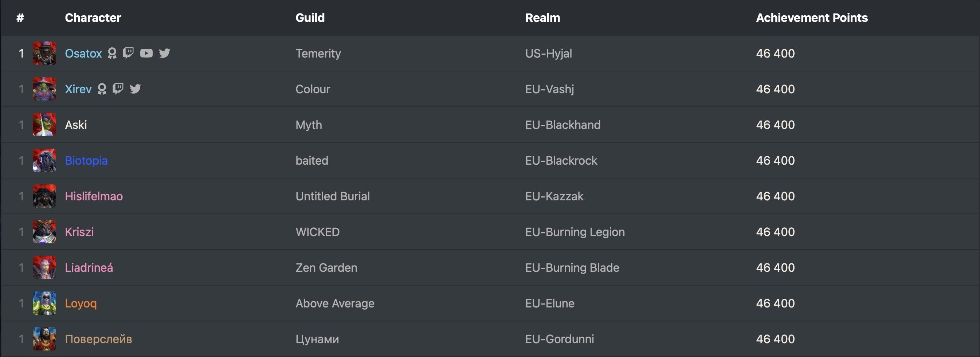Select the Untitled Burial guild name

click(333, 196)
